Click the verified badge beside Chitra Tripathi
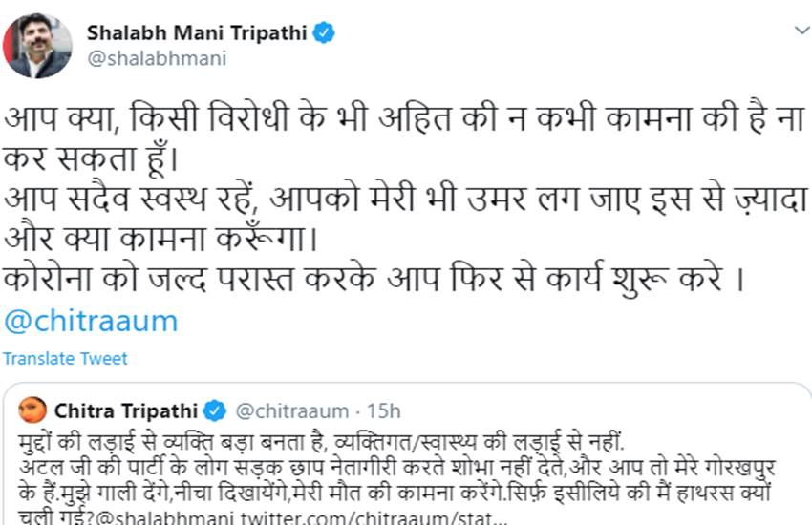812x525 pixels. click(x=216, y=411)
